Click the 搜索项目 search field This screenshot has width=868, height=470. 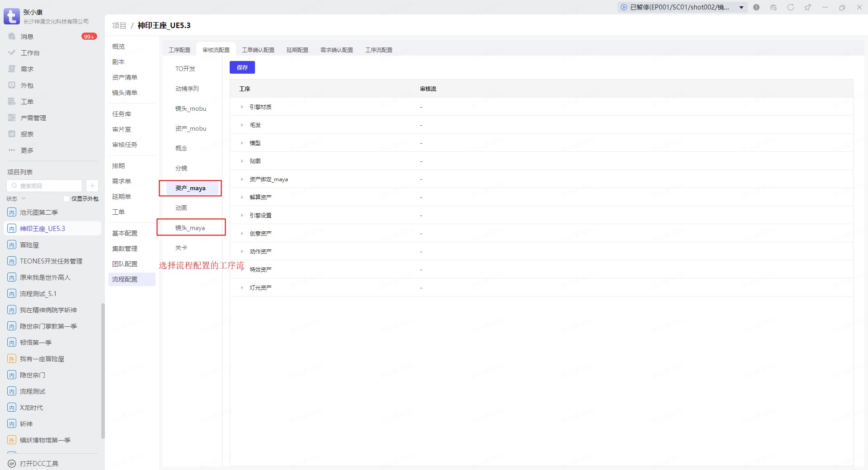45,186
